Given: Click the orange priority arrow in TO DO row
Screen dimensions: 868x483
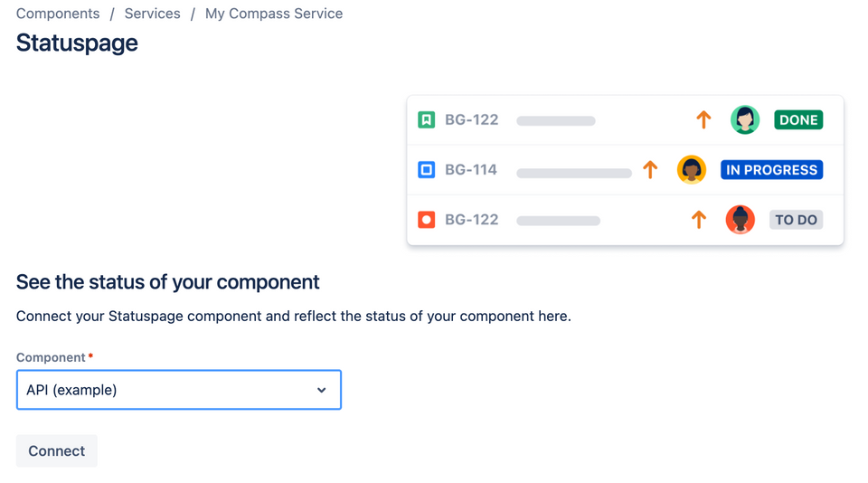Looking at the screenshot, I should coord(699,220).
